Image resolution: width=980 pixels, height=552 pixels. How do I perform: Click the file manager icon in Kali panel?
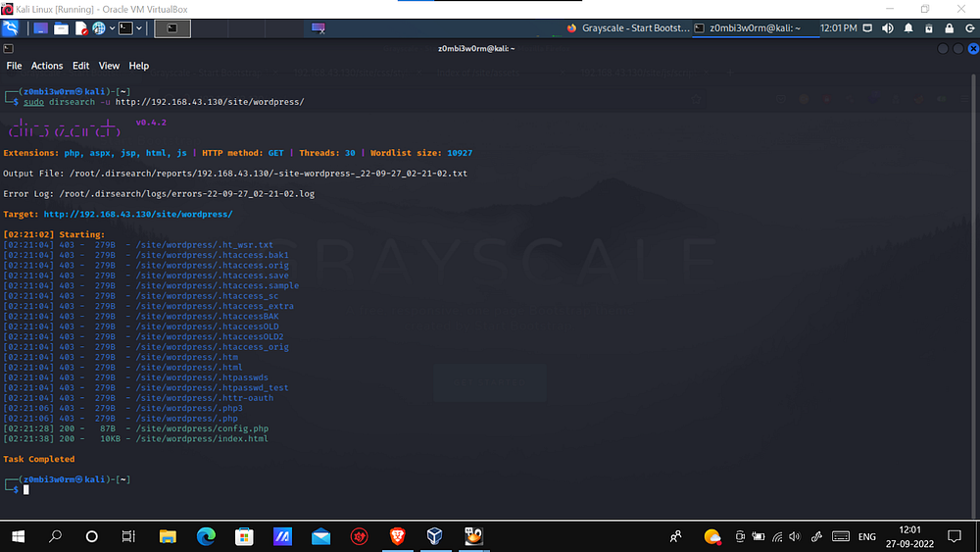coord(61,28)
